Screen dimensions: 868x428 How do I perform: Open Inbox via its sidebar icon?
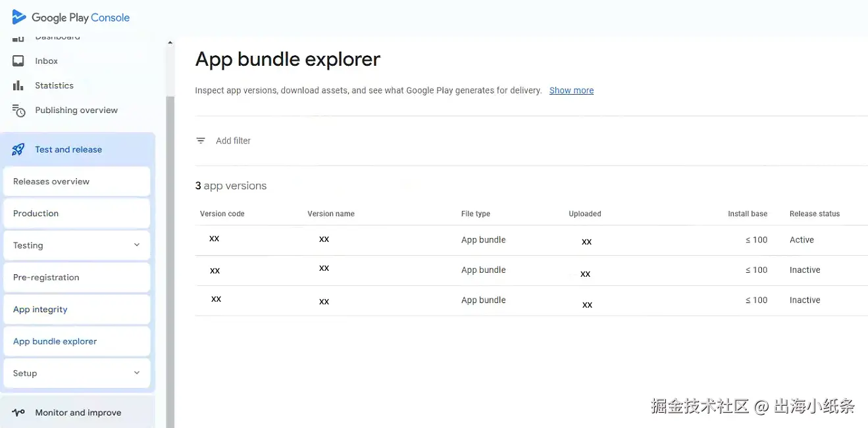(x=18, y=61)
